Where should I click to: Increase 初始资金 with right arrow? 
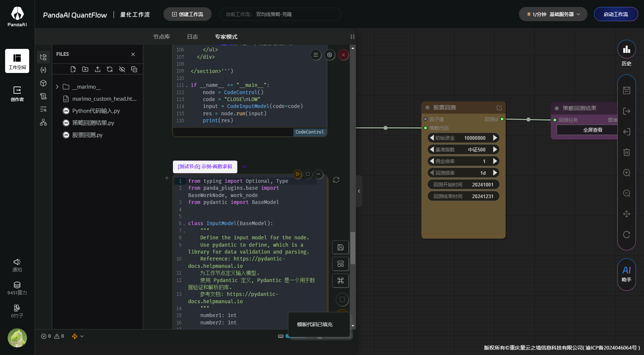495,138
